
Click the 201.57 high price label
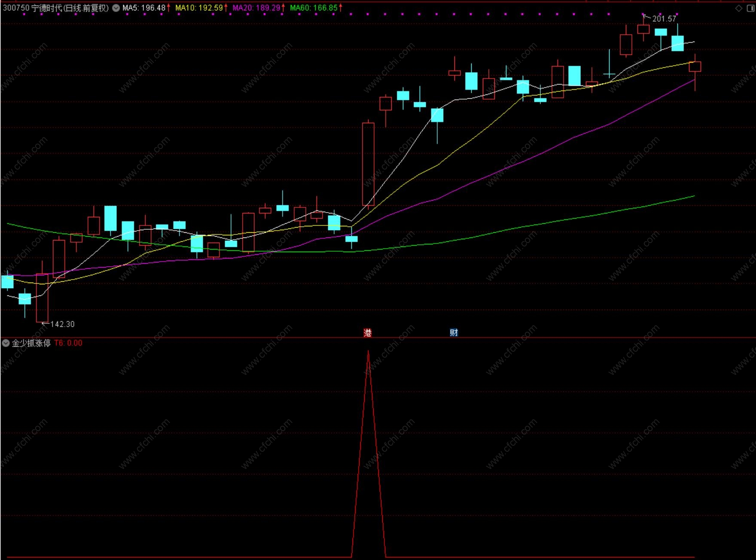click(x=664, y=18)
